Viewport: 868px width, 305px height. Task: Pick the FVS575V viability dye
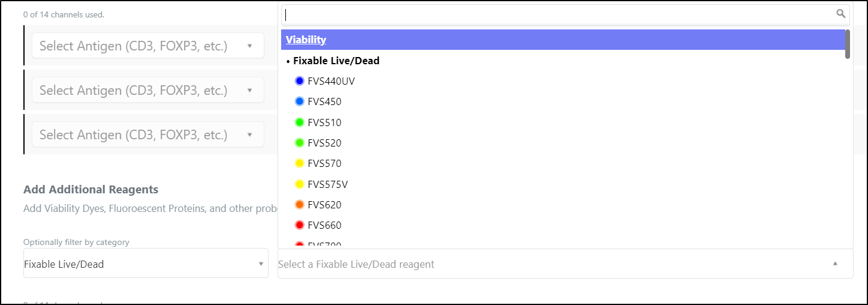(562, 184)
